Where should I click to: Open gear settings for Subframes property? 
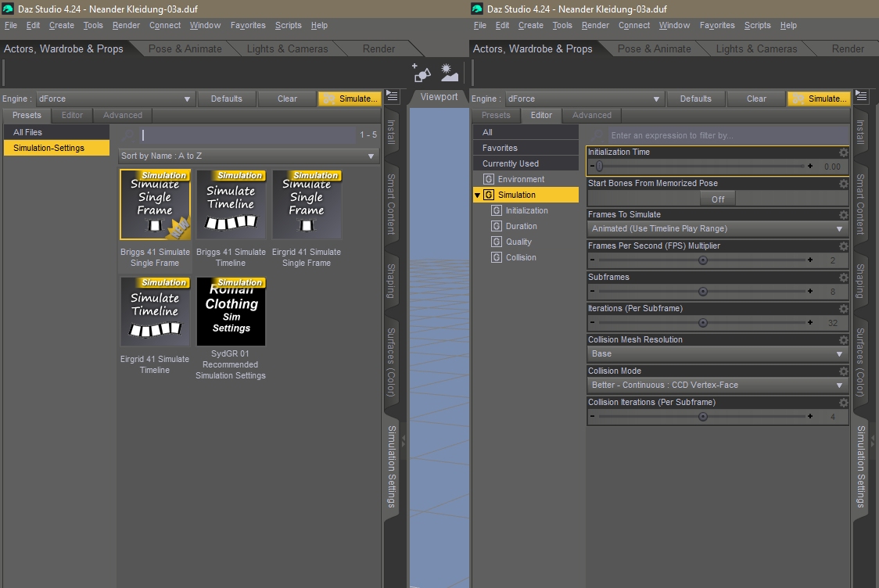pos(843,278)
